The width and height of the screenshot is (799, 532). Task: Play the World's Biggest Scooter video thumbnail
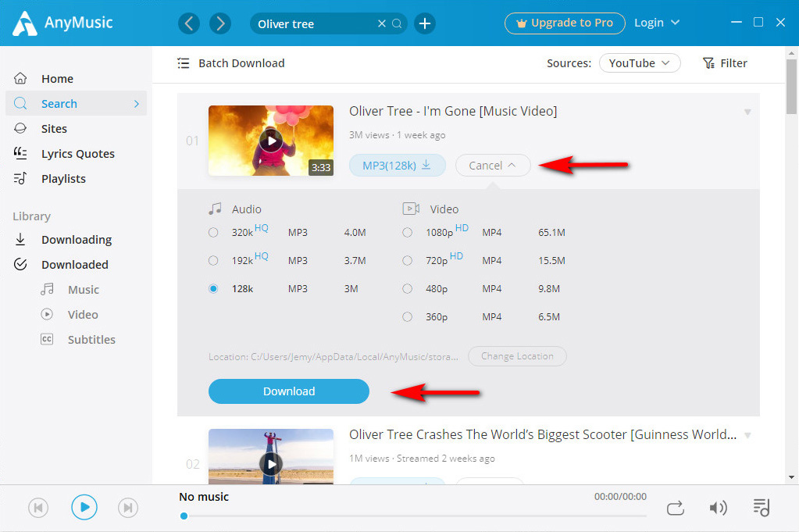271,456
